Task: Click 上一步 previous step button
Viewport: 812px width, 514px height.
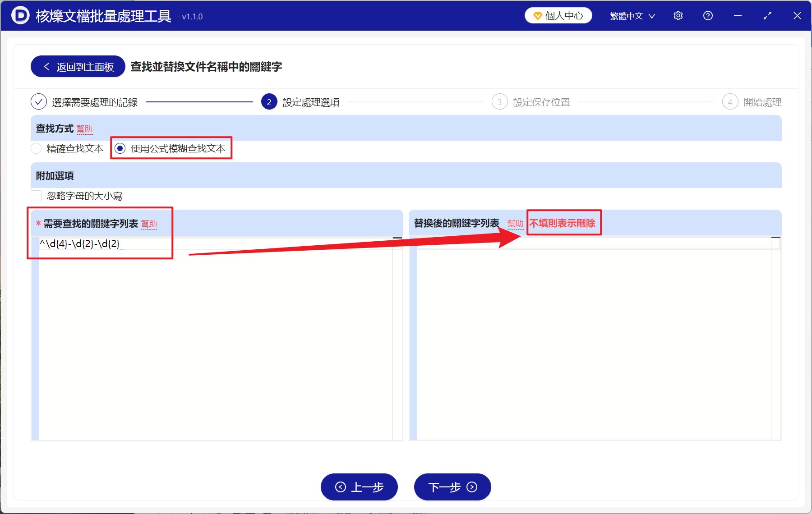Action: 359,487
